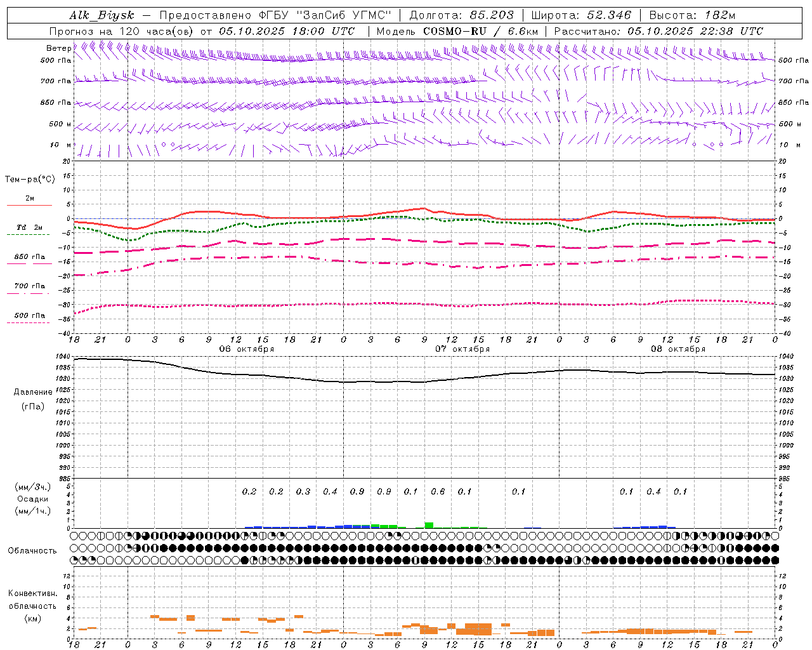This screenshot has height=650, width=812.
Task: Click the Высота: 182м value
Action: point(693,15)
